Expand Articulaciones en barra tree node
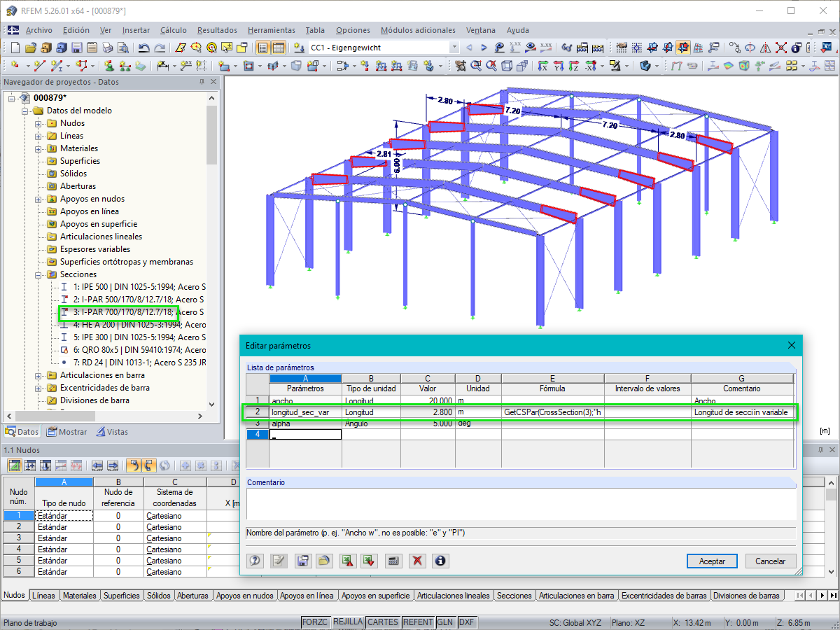 tap(38, 375)
